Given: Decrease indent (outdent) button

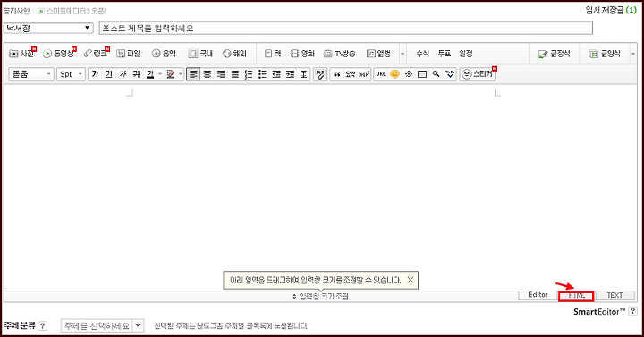Looking at the screenshot, I should pyautogui.click(x=276, y=74).
